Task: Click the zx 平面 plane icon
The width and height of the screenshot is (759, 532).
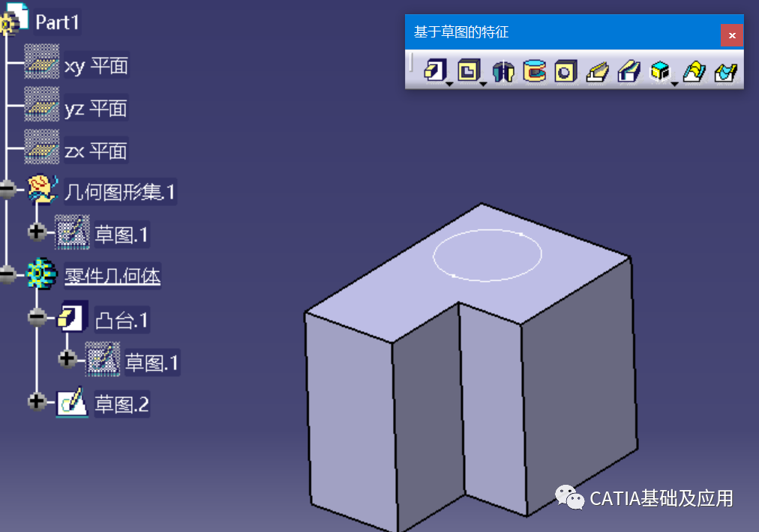Action: point(42,147)
